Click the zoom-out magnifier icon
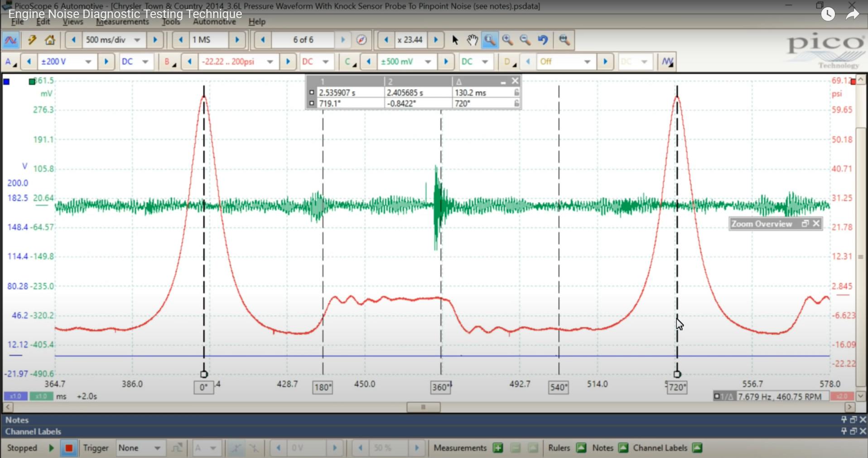Viewport: 868px width, 458px height. click(x=525, y=40)
